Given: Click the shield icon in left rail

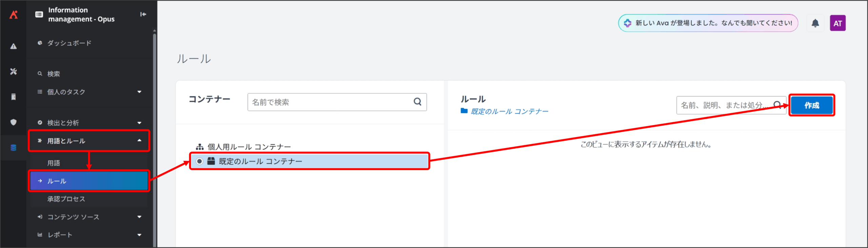Looking at the screenshot, I should 13,122.
